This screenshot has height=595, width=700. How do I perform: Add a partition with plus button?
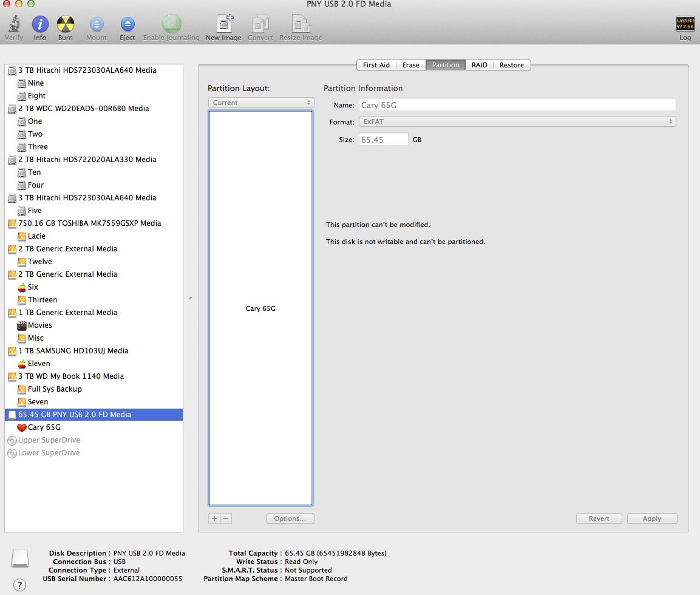coord(214,518)
